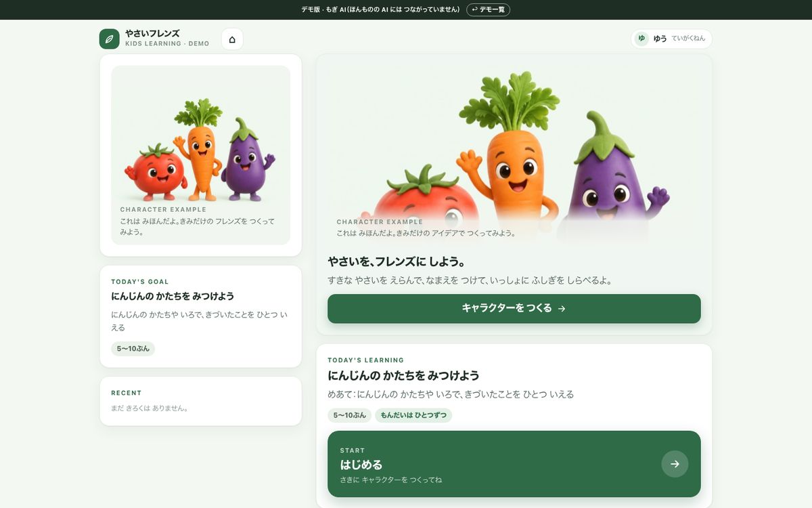The width and height of the screenshot is (812, 508).
Task: Click the ゆ user avatar circle
Action: point(641,39)
